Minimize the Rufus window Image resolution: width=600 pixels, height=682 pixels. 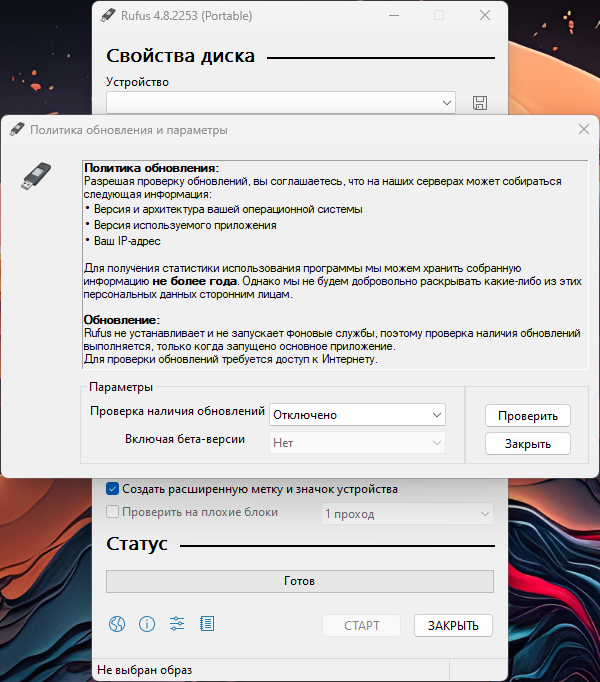pyautogui.click(x=394, y=16)
